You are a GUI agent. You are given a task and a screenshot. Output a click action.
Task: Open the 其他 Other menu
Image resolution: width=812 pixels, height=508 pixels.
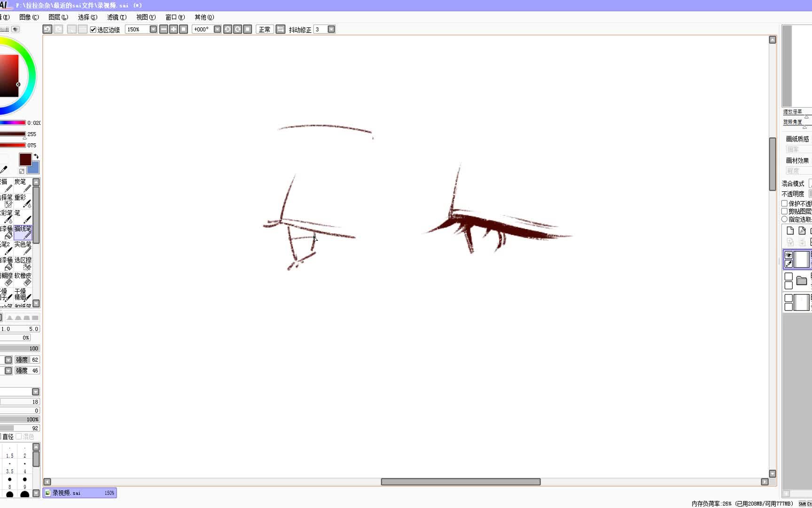(x=204, y=17)
